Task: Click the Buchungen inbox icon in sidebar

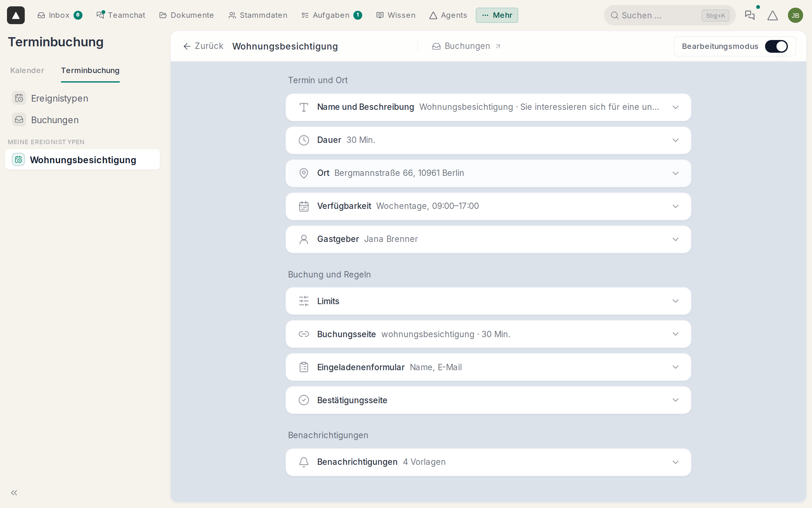Action: click(19, 120)
